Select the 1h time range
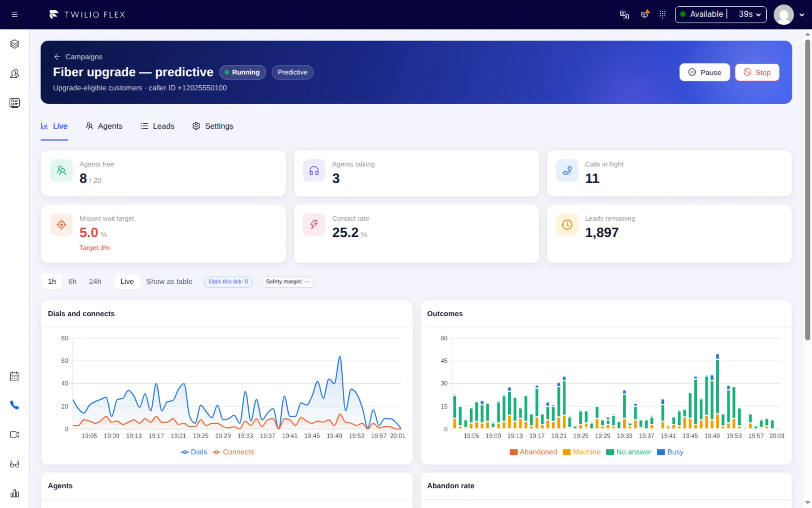The image size is (812, 508). [x=52, y=281]
